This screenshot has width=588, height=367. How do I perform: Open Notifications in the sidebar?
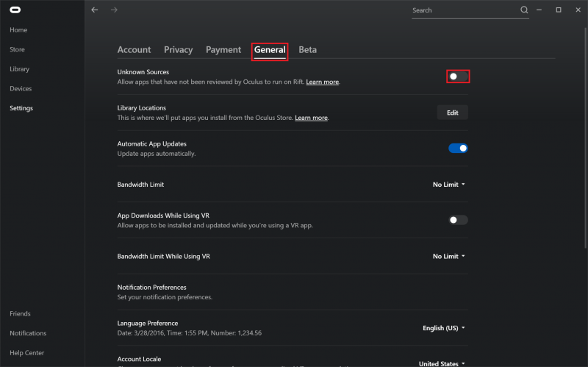(x=28, y=333)
